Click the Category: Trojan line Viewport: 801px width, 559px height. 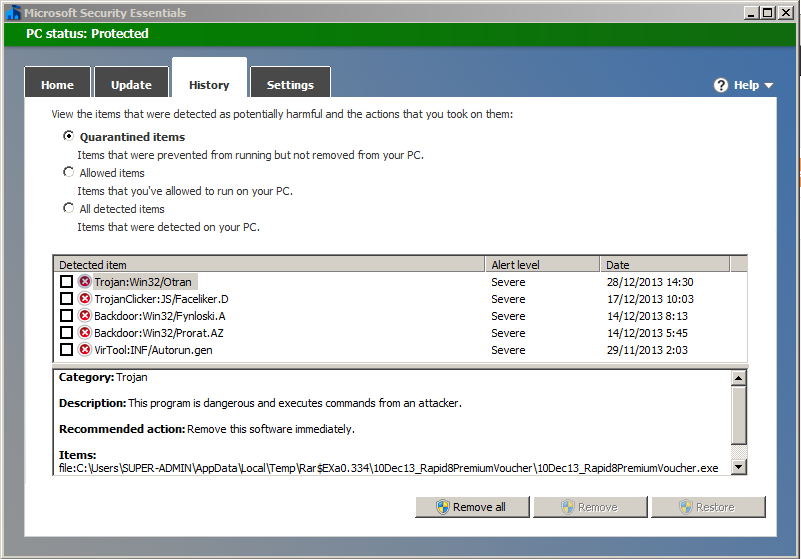pyautogui.click(x=103, y=377)
